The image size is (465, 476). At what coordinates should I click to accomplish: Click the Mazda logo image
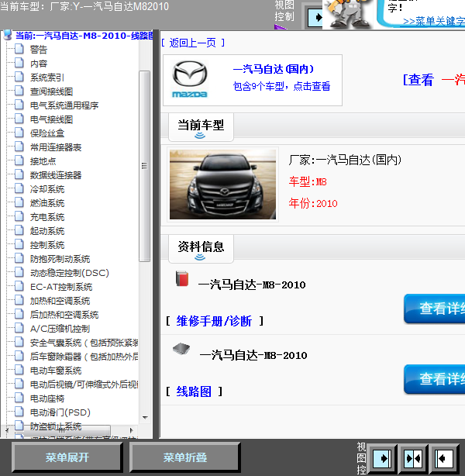click(x=190, y=80)
